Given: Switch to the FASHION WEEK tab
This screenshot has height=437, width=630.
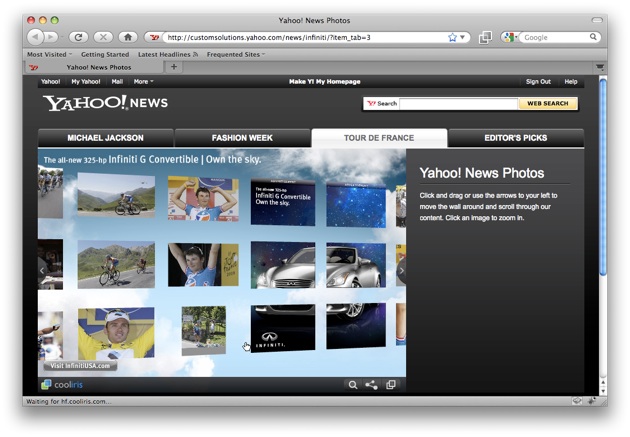Looking at the screenshot, I should 242,138.
